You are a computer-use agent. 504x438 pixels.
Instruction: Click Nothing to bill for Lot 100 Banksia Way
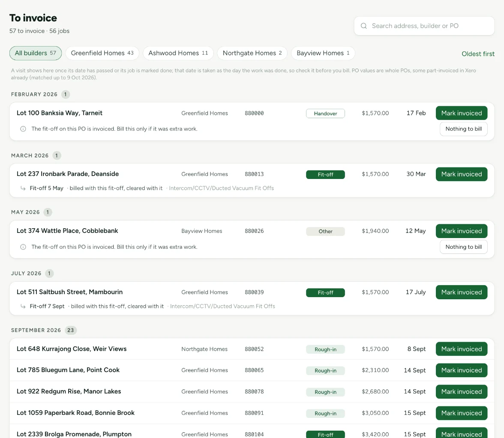(x=464, y=129)
